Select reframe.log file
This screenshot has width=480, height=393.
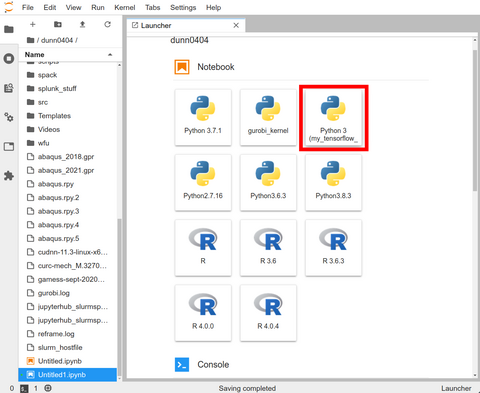(x=68, y=334)
